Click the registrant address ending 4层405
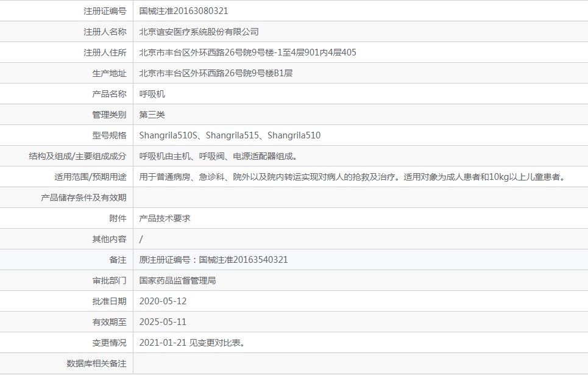This screenshot has width=588, height=375. pos(247,52)
